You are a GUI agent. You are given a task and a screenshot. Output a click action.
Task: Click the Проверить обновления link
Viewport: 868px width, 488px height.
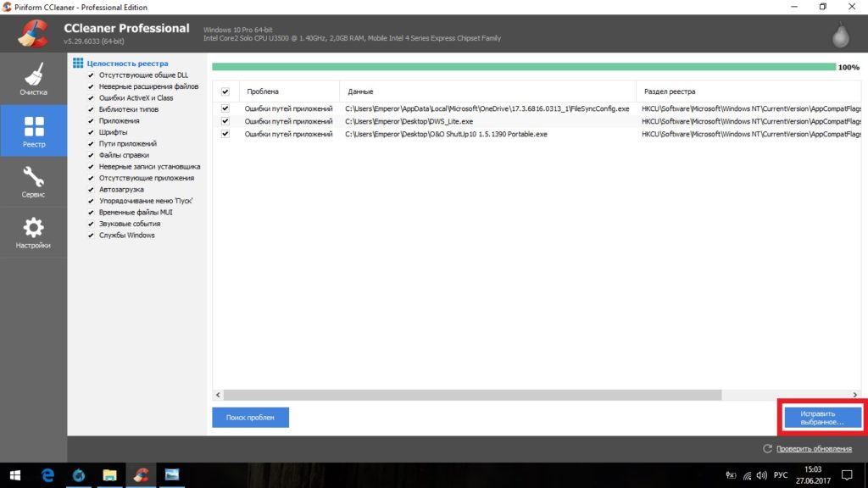tap(814, 449)
